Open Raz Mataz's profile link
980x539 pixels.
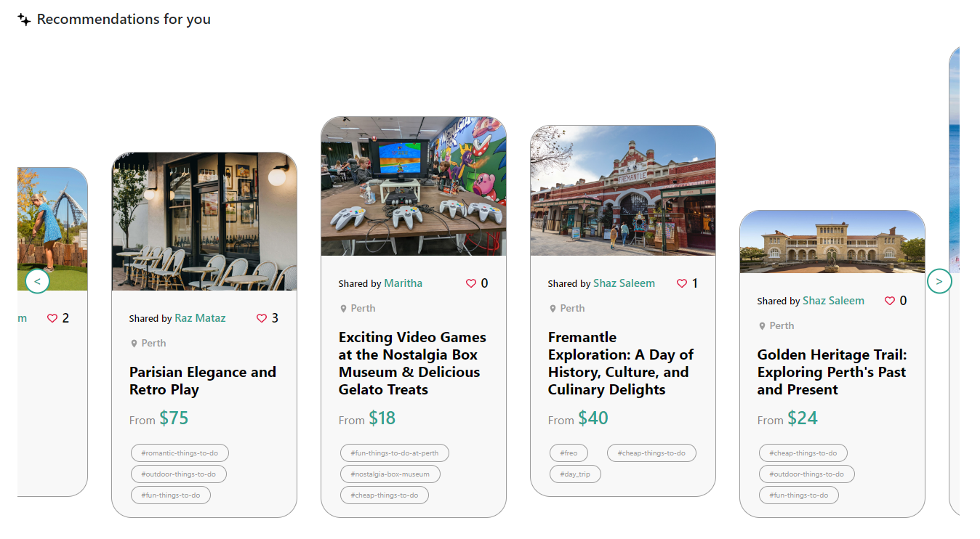click(200, 318)
